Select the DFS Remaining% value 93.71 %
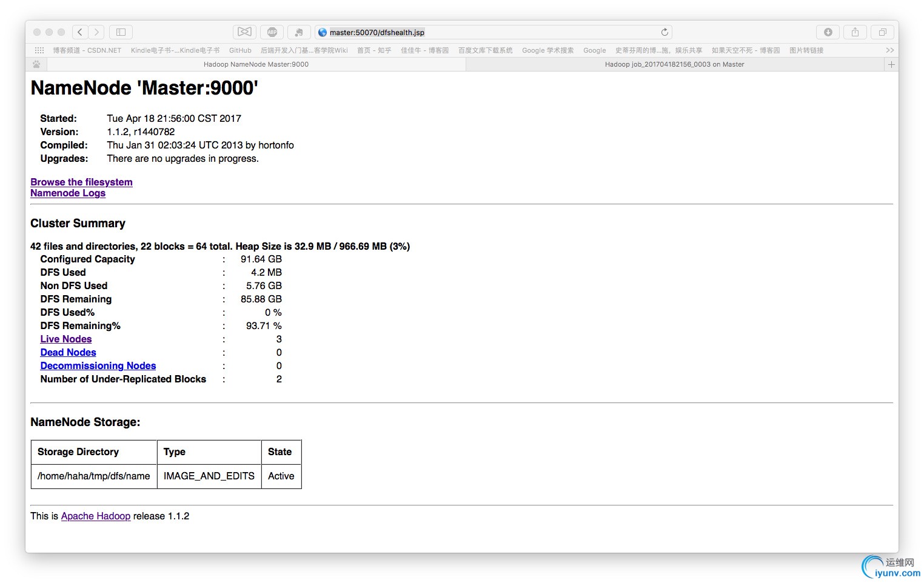This screenshot has width=924, height=583. (x=264, y=325)
